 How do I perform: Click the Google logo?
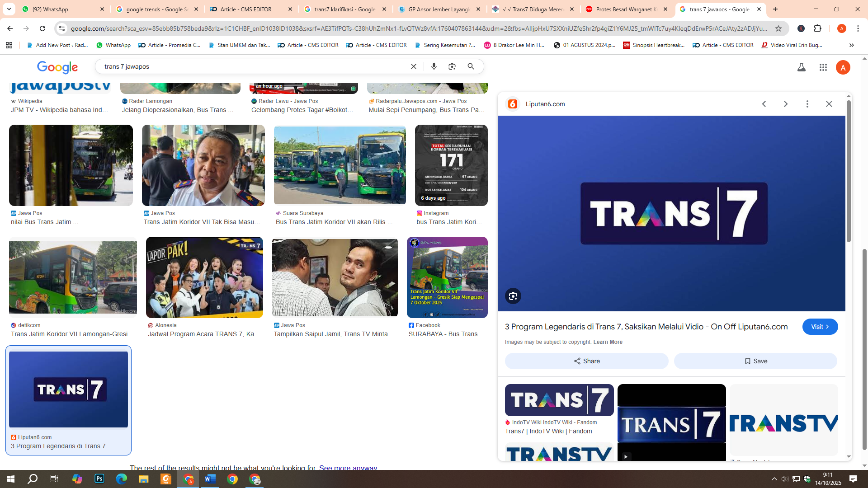[57, 67]
